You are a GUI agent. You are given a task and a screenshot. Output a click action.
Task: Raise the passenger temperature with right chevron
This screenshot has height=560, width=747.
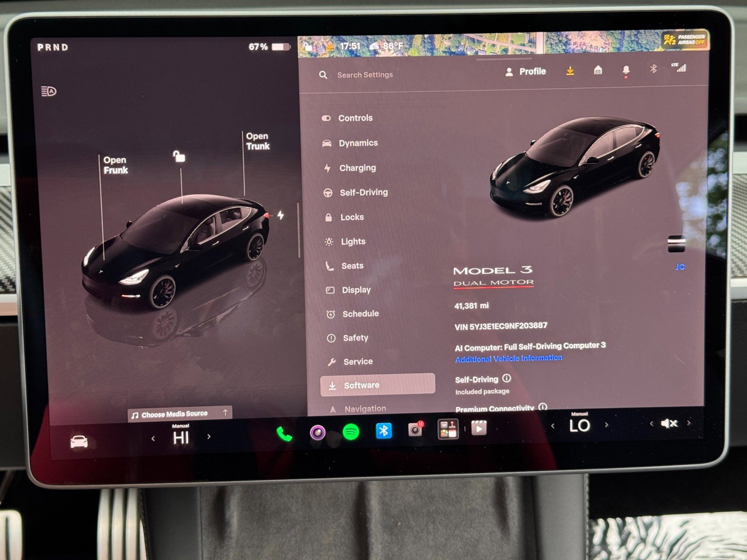pyautogui.click(x=606, y=425)
